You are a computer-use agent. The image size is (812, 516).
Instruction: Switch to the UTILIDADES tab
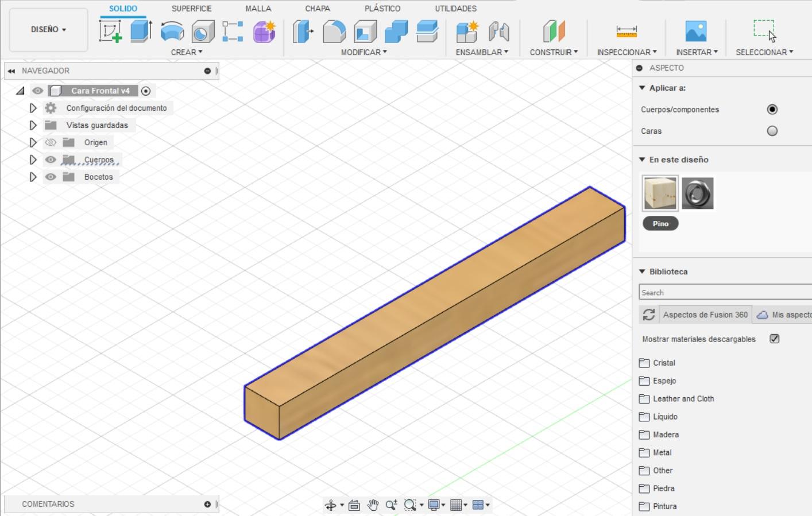click(x=456, y=9)
